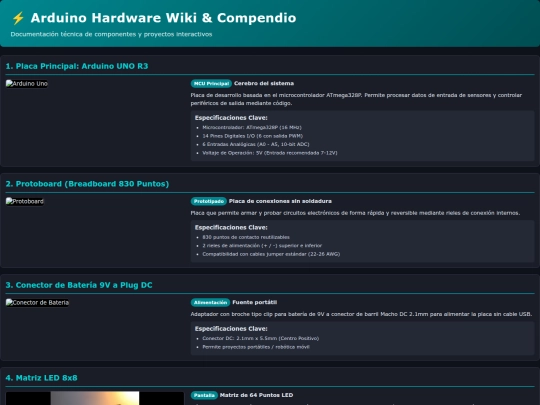Click the text Fuente portátil
The width and height of the screenshot is (540, 405).
[x=255, y=302]
